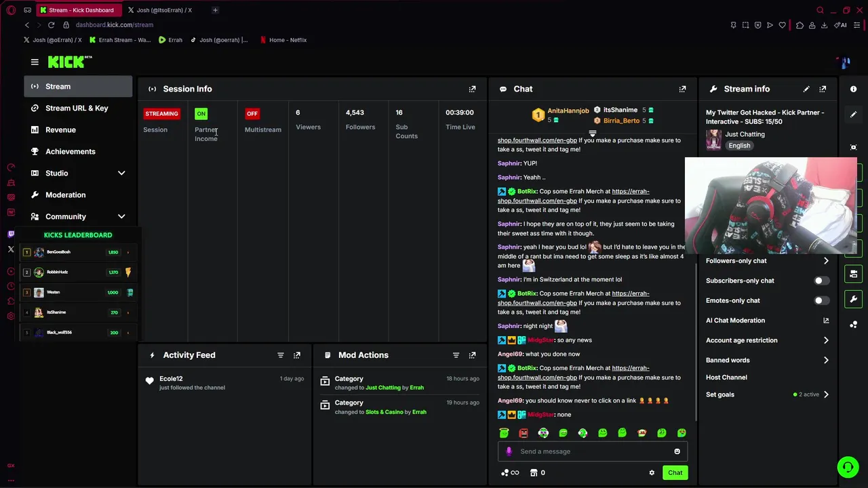
Task: Select BenGoesBosh on Kicks leaderboard
Action: click(x=78, y=252)
